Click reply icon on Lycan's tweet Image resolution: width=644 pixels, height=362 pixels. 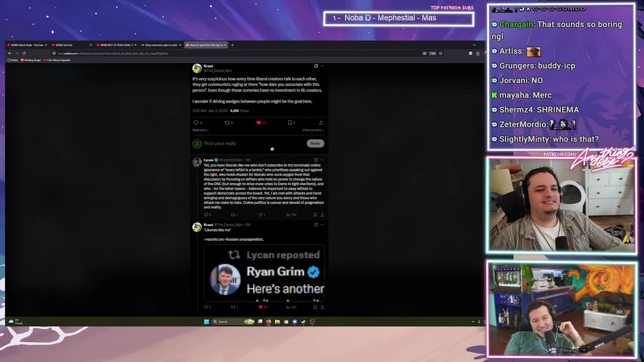[x=206, y=215]
